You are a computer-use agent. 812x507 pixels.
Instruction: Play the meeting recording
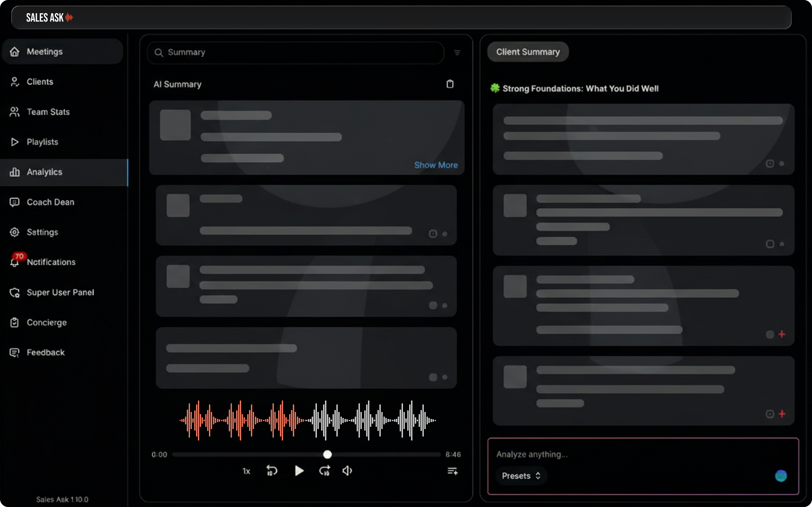(298, 471)
